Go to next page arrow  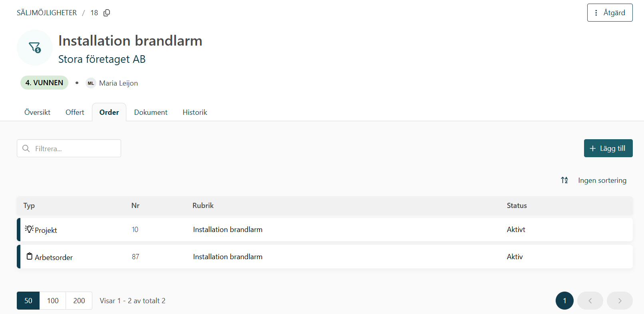pos(620,301)
